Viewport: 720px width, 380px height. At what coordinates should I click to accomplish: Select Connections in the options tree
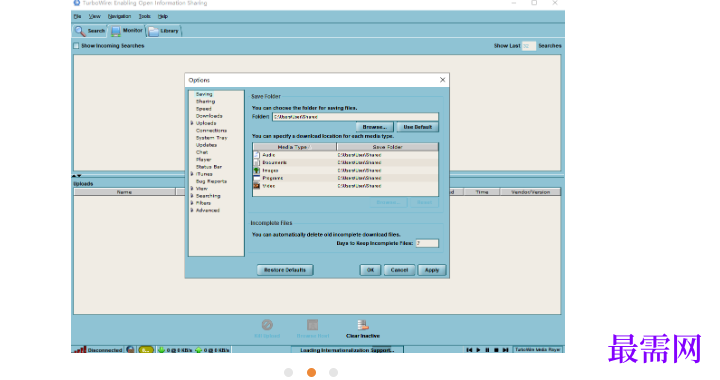211,130
